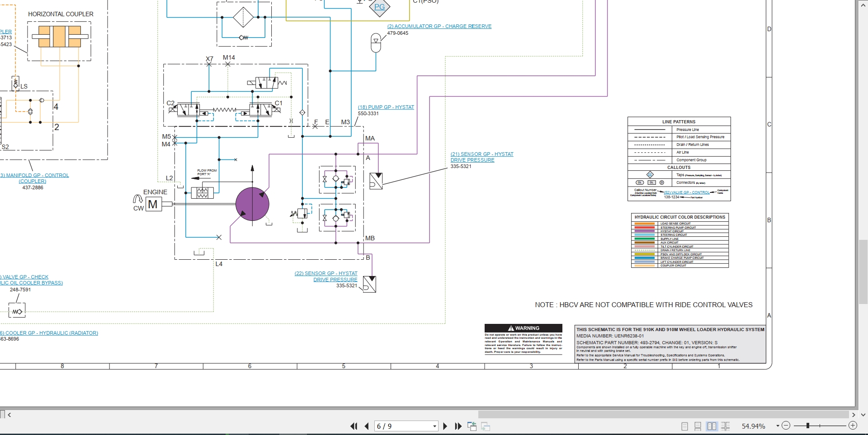
Task: Open Cooler GP - Hydraulic (Radiator) link
Action: point(49,333)
